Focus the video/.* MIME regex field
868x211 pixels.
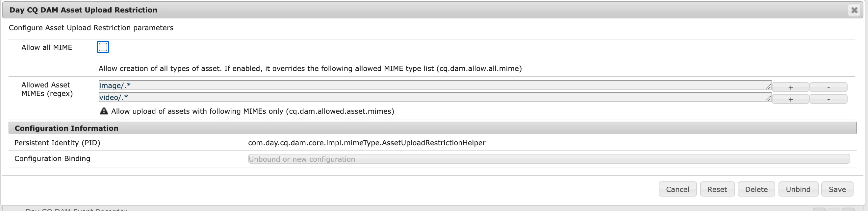click(431, 98)
